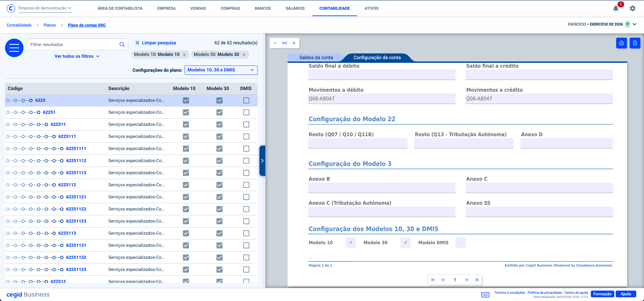Viewport: 644px width, 301px height.
Task: Switch to Saldos da conta tab
Action: tap(316, 58)
